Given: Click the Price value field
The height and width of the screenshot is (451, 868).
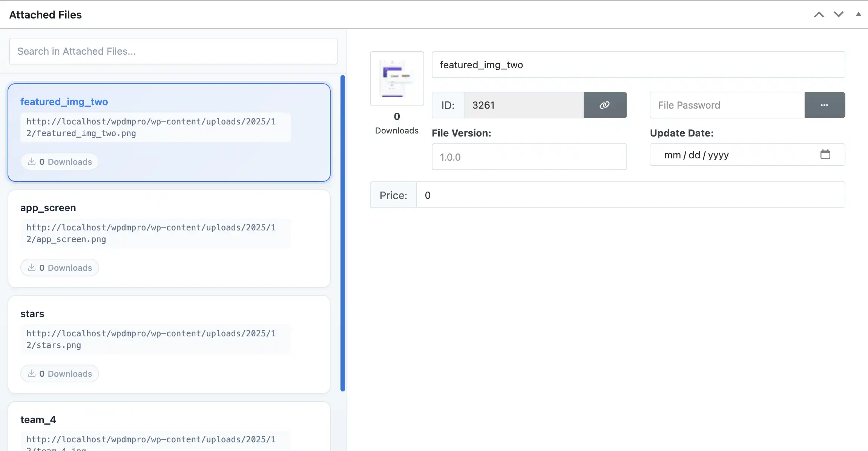Looking at the screenshot, I should [630, 195].
